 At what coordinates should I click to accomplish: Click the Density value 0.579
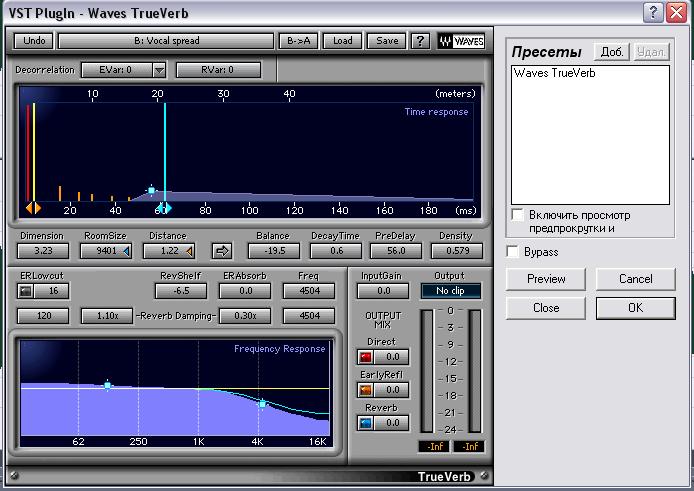(457, 251)
